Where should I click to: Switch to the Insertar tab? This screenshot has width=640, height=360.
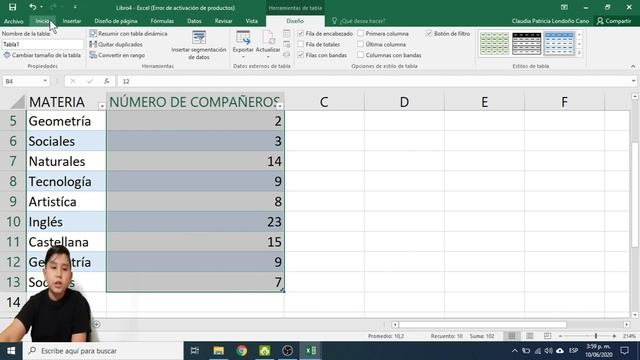72,21
